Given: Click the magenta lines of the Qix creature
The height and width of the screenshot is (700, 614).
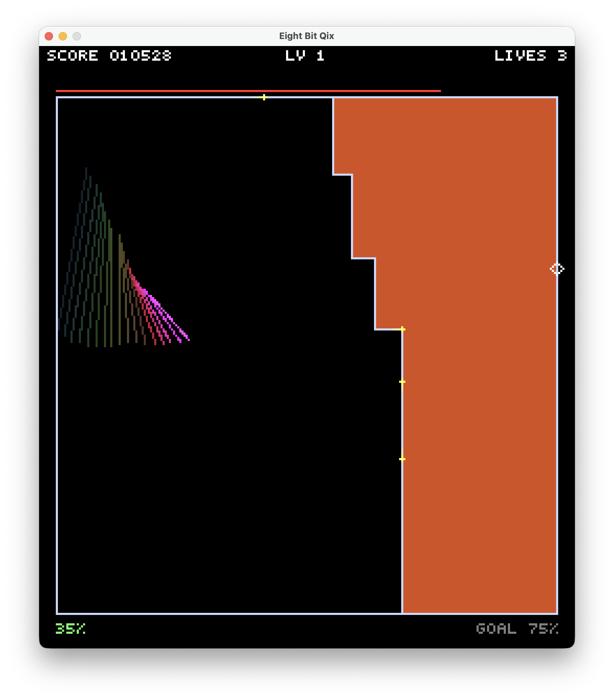Looking at the screenshot, I should click(x=164, y=315).
